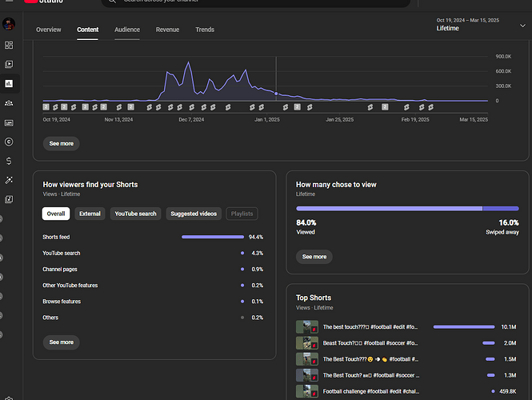Select the YouTube search filter chip
This screenshot has width=532, height=400.
tap(135, 214)
